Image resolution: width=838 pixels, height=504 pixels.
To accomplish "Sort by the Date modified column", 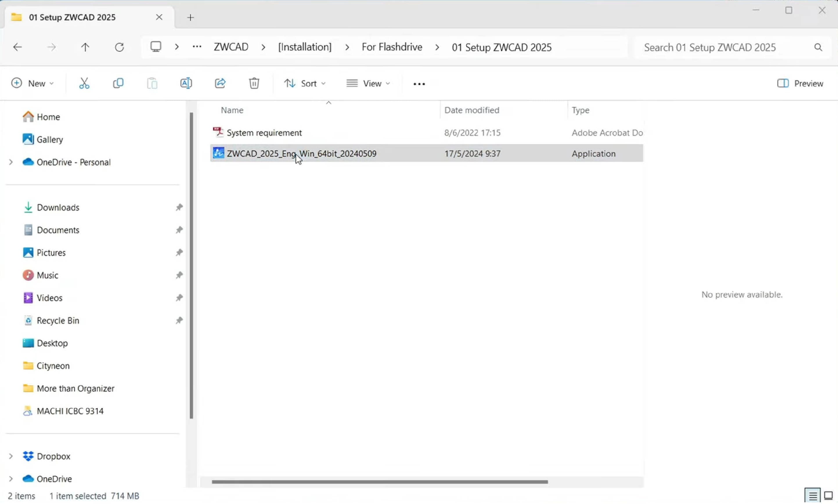I will (x=471, y=110).
